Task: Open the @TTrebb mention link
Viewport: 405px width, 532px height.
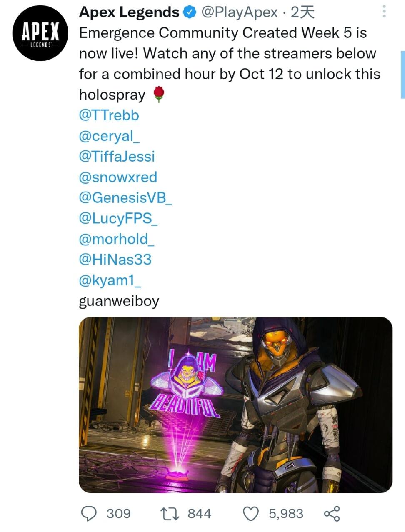Action: (109, 115)
